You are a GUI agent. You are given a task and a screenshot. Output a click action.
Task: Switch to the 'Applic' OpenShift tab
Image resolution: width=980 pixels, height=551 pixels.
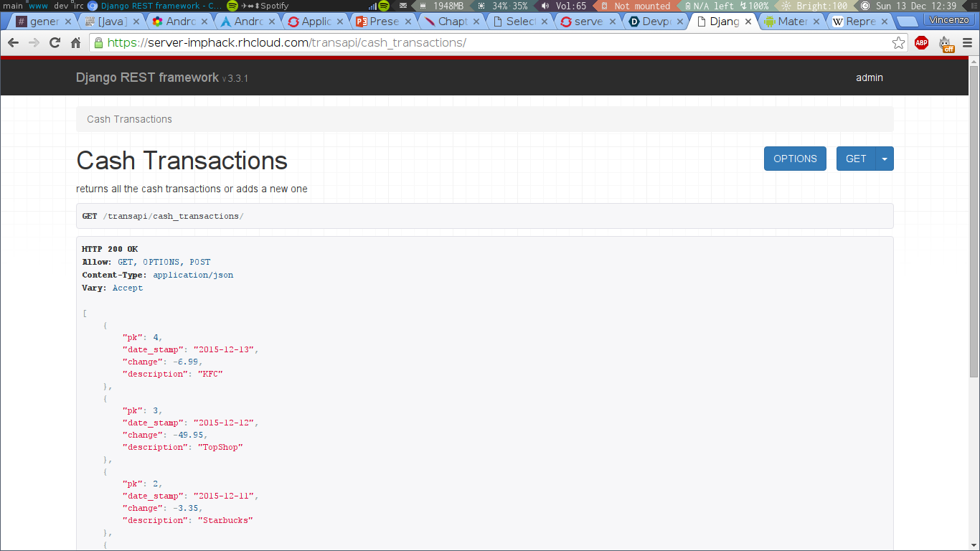coord(316,22)
